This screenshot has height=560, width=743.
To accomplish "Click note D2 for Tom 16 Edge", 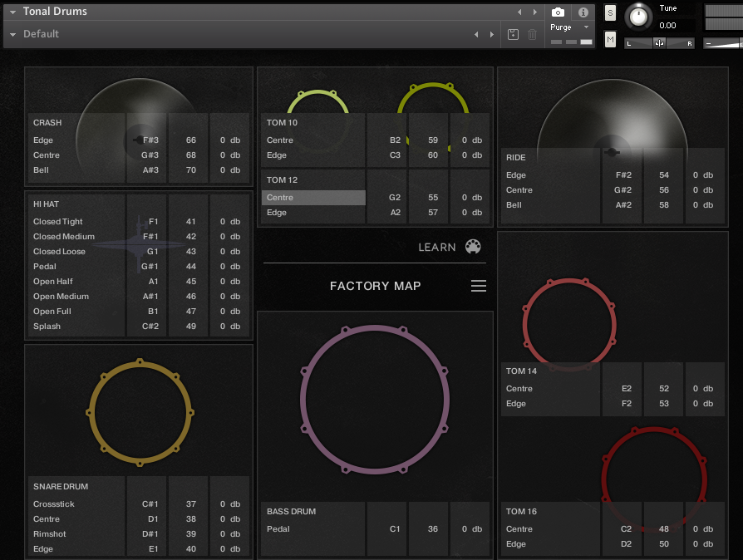I will coord(626,544).
